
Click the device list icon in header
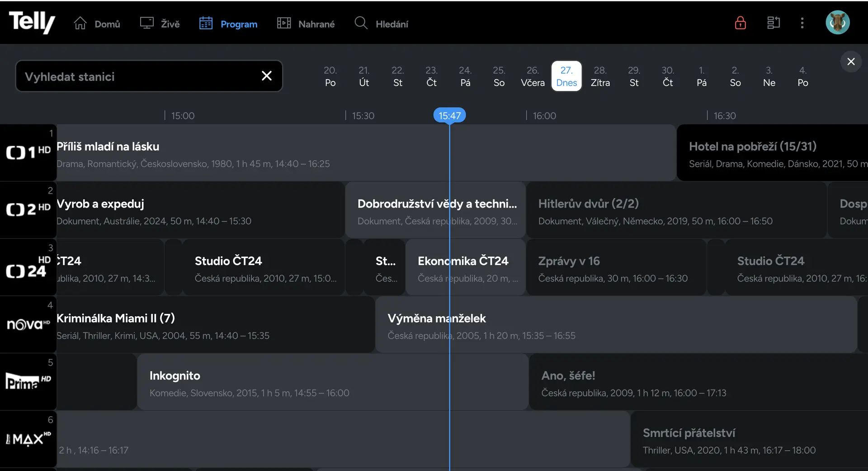coord(774,23)
